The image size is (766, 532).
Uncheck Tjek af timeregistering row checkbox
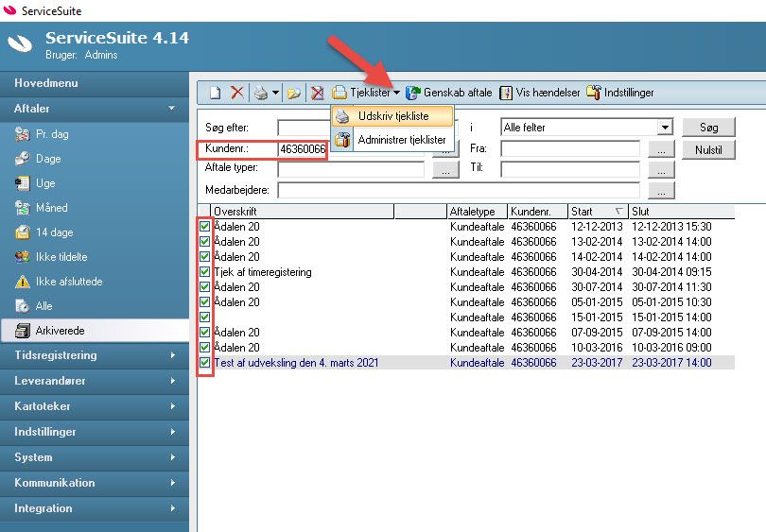(204, 272)
